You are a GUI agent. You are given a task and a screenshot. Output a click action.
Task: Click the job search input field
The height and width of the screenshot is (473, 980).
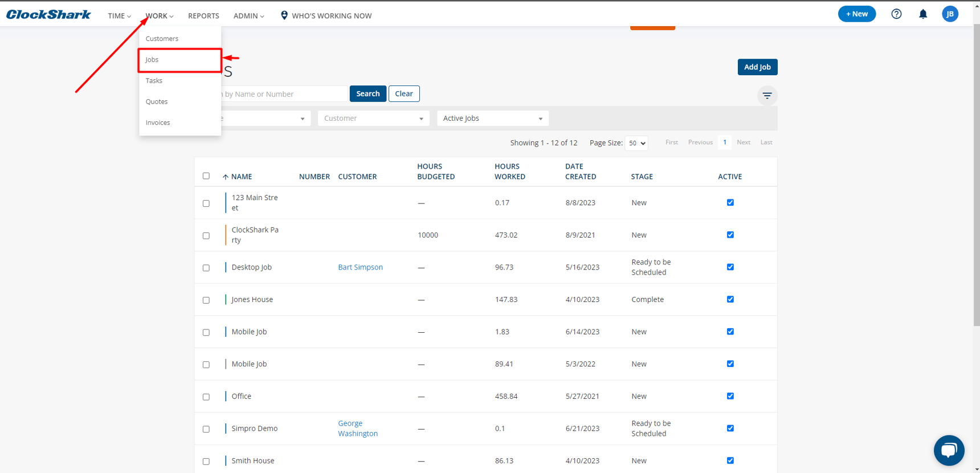284,94
